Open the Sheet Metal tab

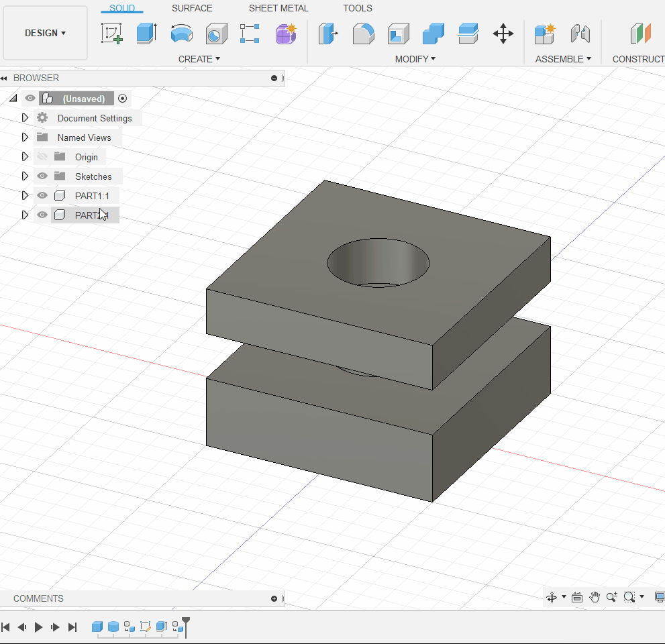point(278,8)
